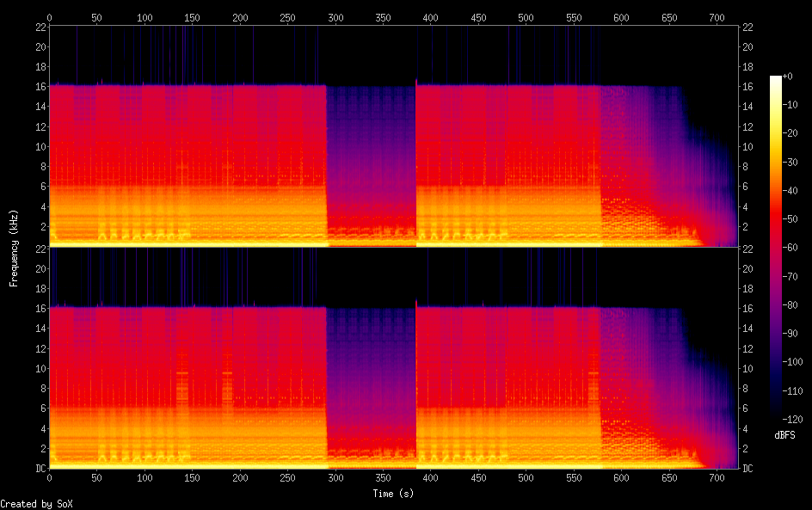This screenshot has height=510, width=812.
Task: Click the white top end of the color scale bar
Action: point(776,79)
